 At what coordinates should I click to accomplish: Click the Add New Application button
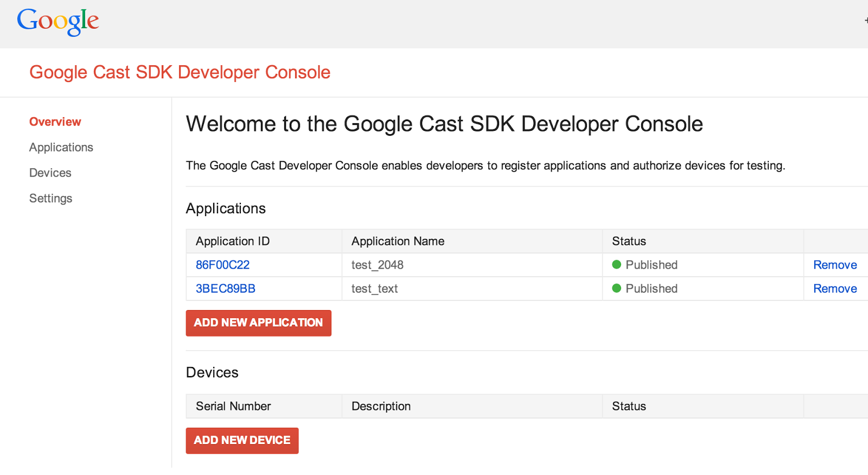click(x=259, y=323)
